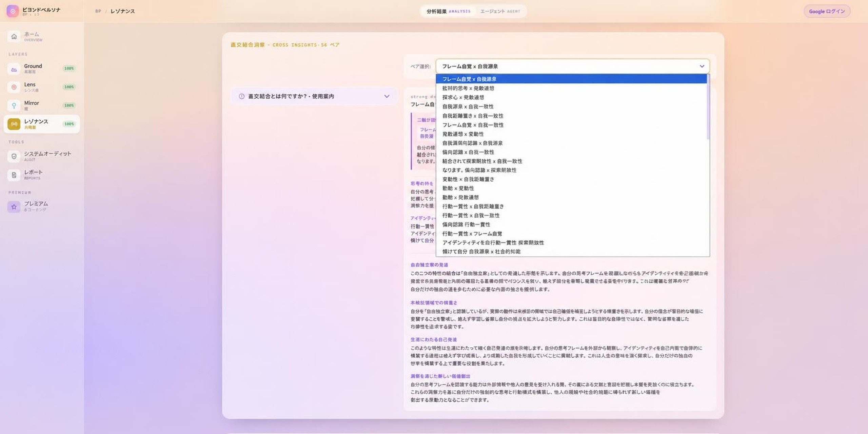Select the レゾナンス layer icon
Image resolution: width=868 pixels, height=434 pixels.
point(14,124)
